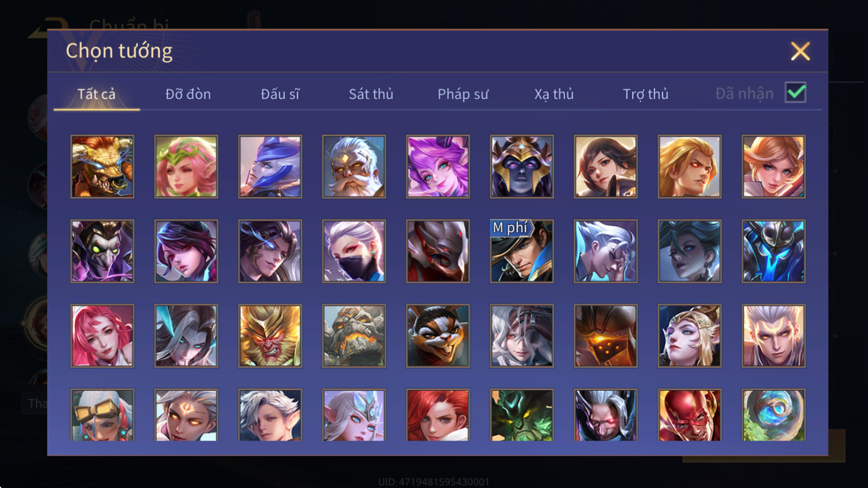
Task: Pick the white-bearded old man hero
Action: pyautogui.click(x=354, y=167)
